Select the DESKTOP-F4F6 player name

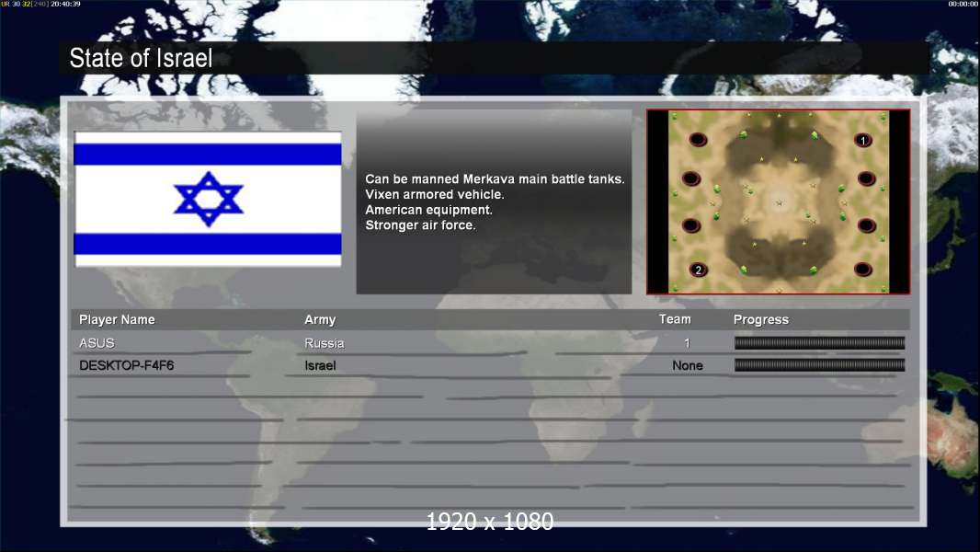(x=126, y=365)
